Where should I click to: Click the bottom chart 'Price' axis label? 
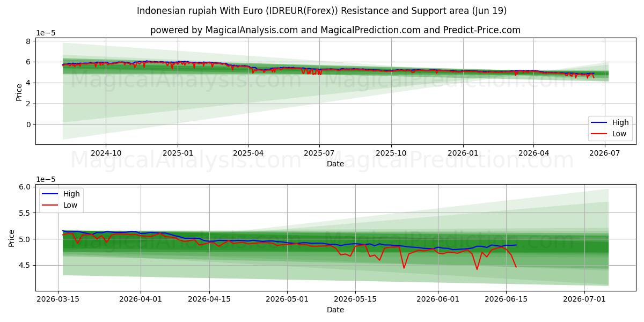pos(12,238)
